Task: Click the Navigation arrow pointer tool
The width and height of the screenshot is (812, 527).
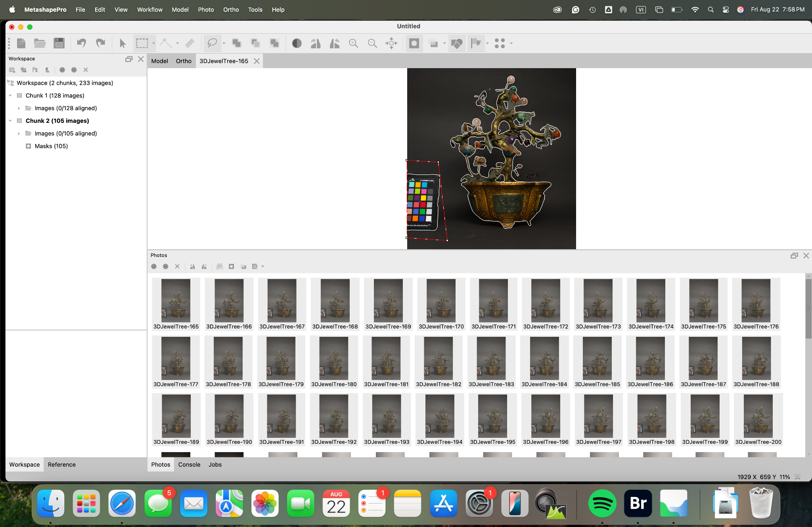Action: click(123, 43)
